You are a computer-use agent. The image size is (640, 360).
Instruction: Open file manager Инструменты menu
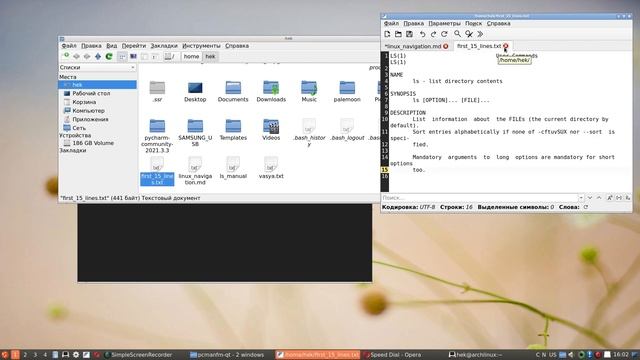pos(201,46)
